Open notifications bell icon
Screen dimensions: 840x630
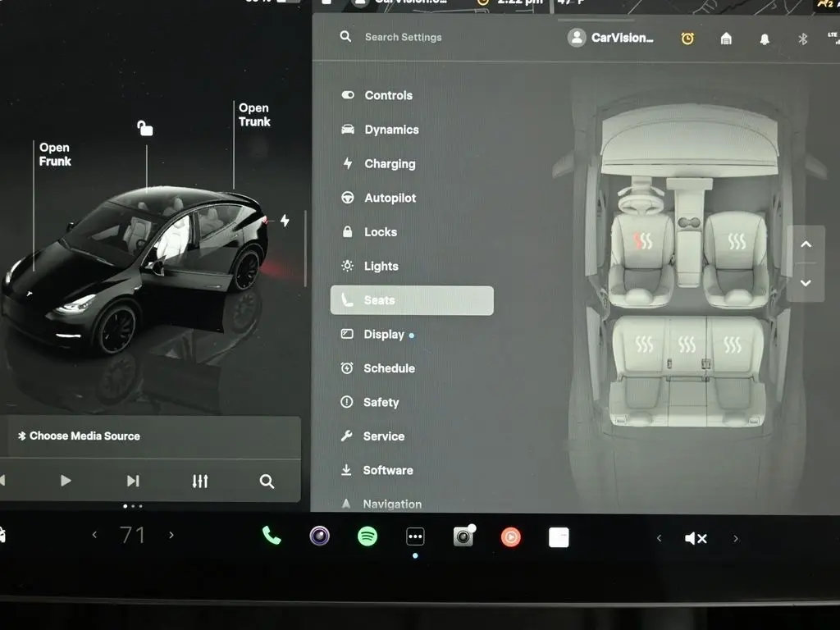pos(765,39)
